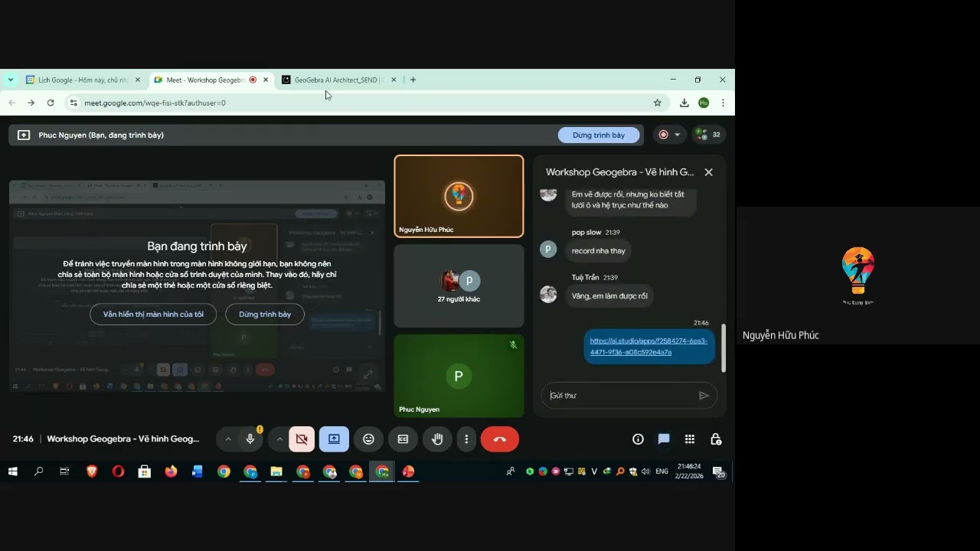Viewport: 980px width, 551px height.
Task: Click the chat panel scrollbar
Action: click(x=723, y=348)
